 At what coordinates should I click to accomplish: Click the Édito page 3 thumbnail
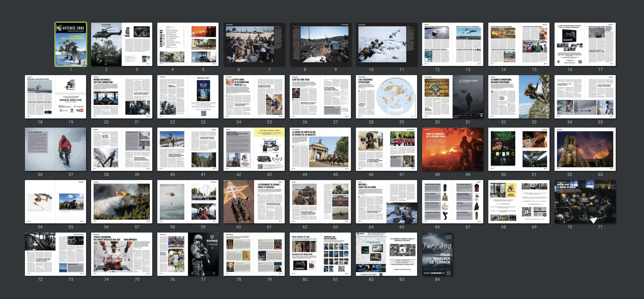point(137,44)
